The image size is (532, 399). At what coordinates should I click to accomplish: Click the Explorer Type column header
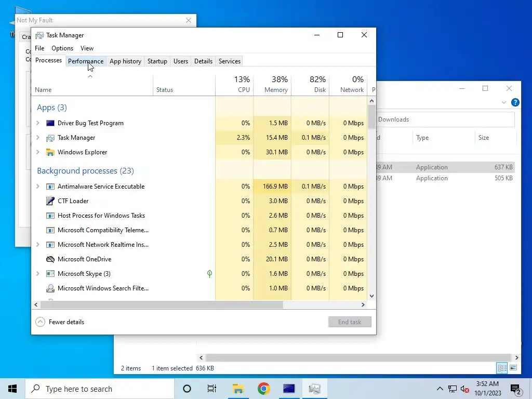point(443,138)
